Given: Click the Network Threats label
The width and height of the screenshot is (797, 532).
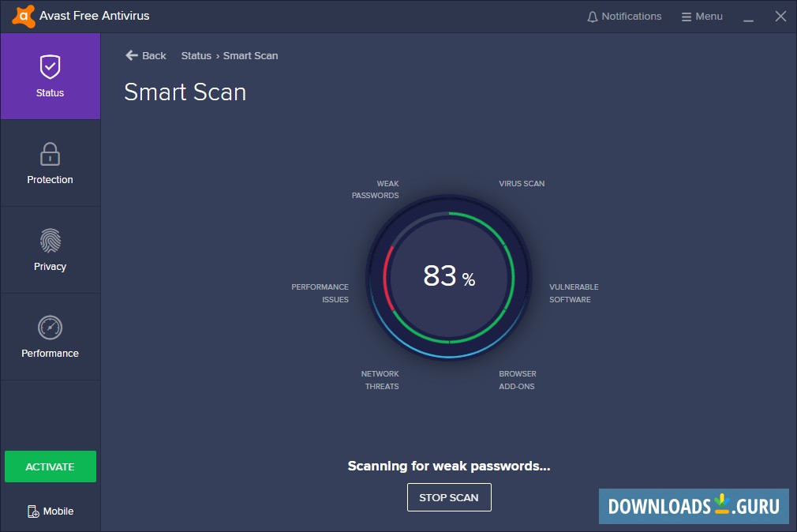Looking at the screenshot, I should pos(380,380).
